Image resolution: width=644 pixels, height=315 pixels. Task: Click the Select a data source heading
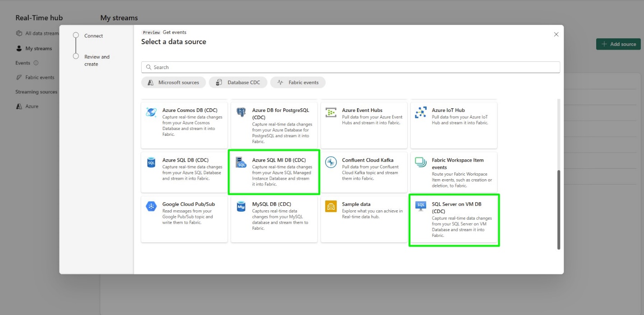pyautogui.click(x=174, y=42)
